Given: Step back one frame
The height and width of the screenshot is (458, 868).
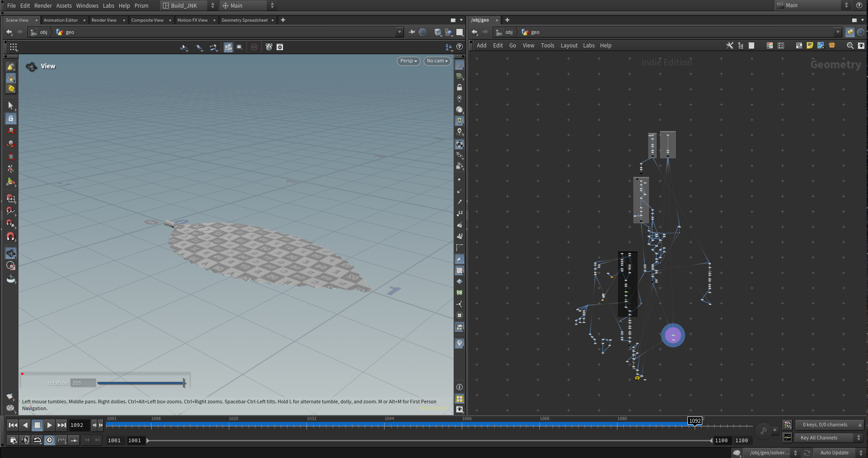Looking at the screenshot, I should click(94, 425).
